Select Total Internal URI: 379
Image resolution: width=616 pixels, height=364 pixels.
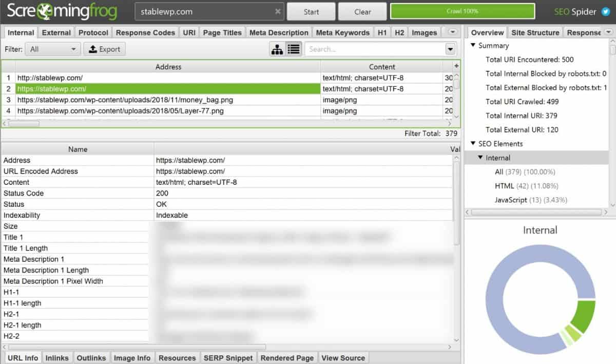click(x=522, y=116)
